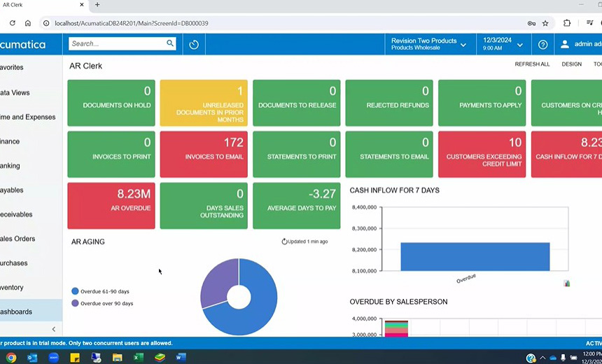Open saved password key icon

coord(531,23)
